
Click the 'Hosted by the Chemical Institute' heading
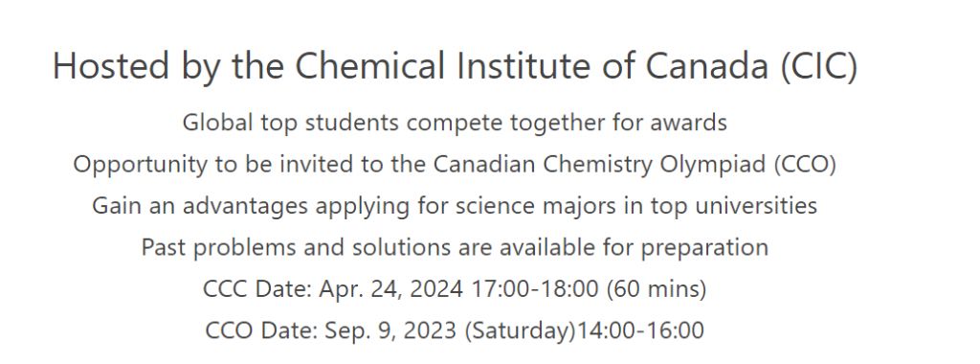click(x=455, y=66)
